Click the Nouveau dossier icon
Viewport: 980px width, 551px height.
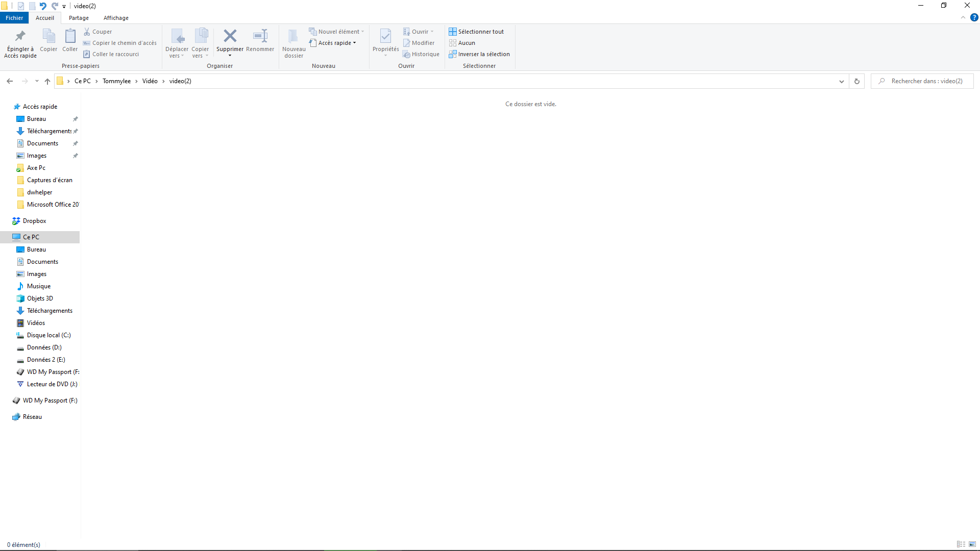(293, 36)
